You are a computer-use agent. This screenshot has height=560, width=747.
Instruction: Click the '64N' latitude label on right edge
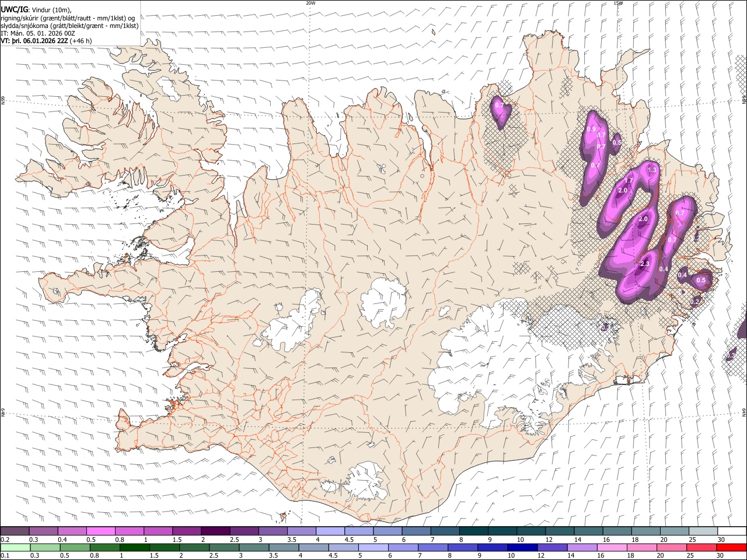[x=744, y=412]
